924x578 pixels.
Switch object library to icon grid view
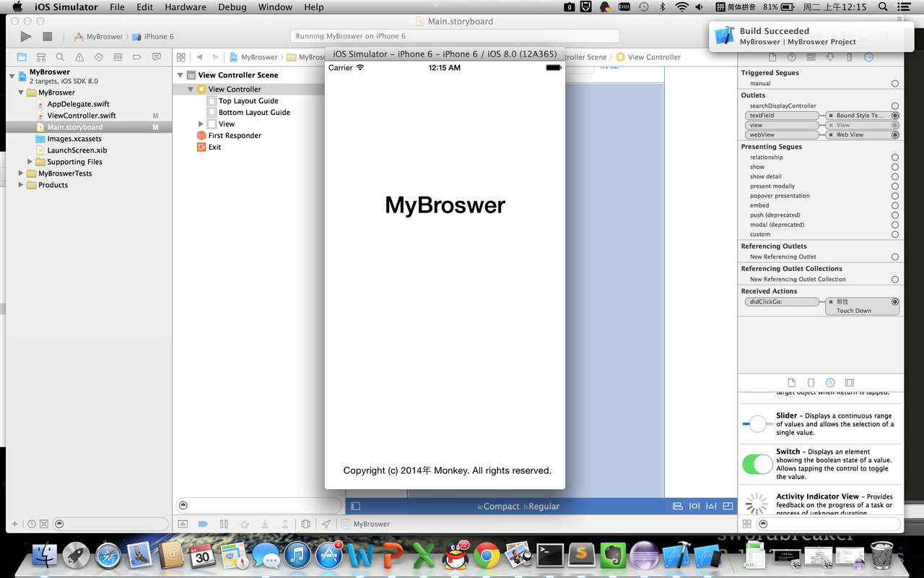click(747, 524)
